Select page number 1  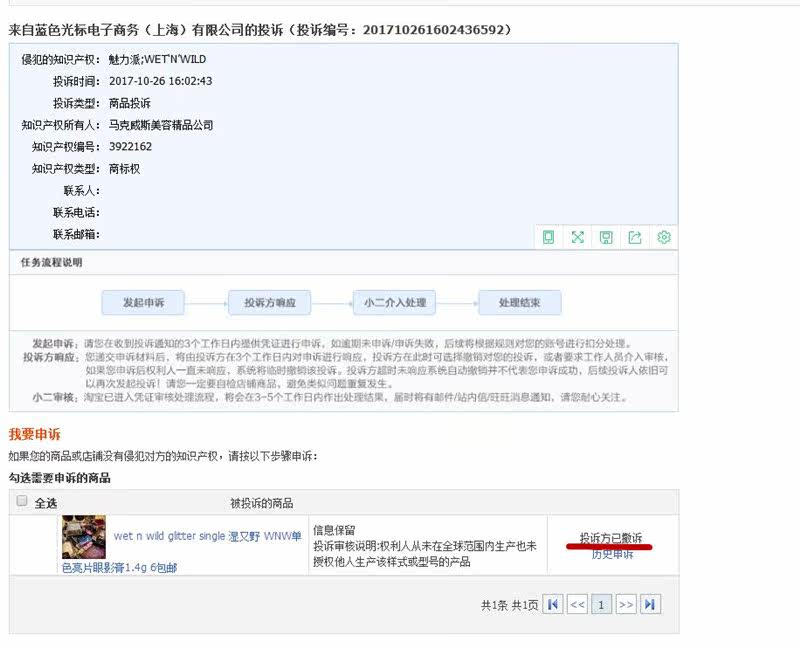[x=602, y=605]
